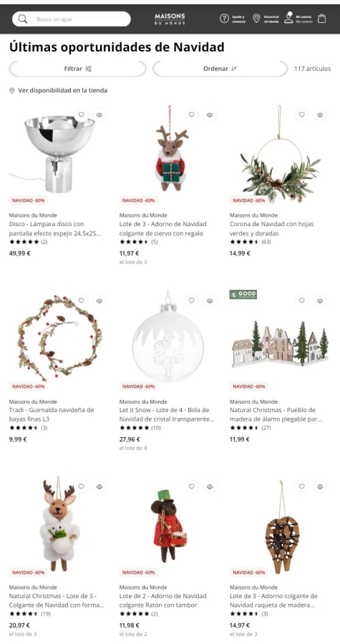Quick view the Ratón con tambor ornament

pos(210,487)
